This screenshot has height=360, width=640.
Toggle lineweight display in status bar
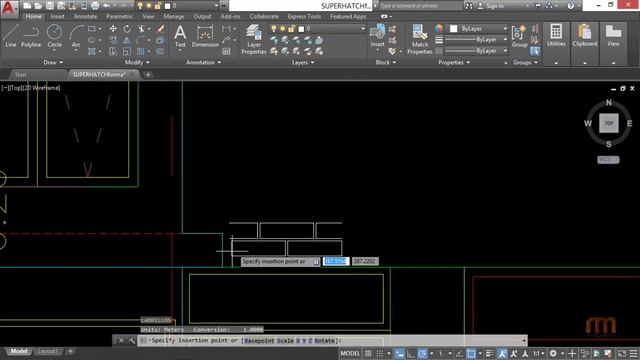point(489,353)
